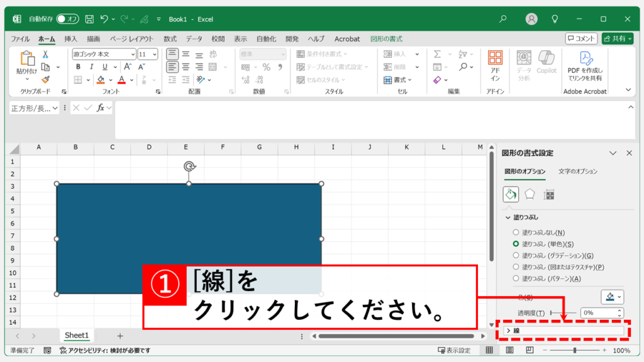The image size is (644, 362).
Task: Switch to the 文字のオプション tab
Action: pyautogui.click(x=577, y=172)
